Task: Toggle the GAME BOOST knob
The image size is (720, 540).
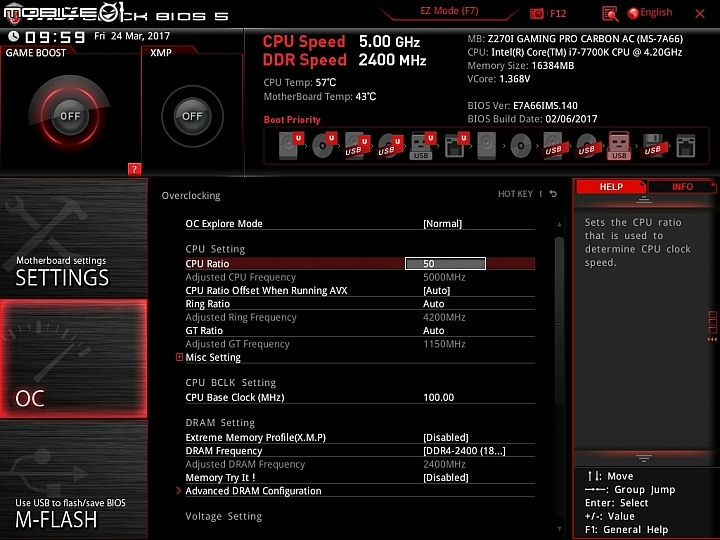Action: point(70,116)
